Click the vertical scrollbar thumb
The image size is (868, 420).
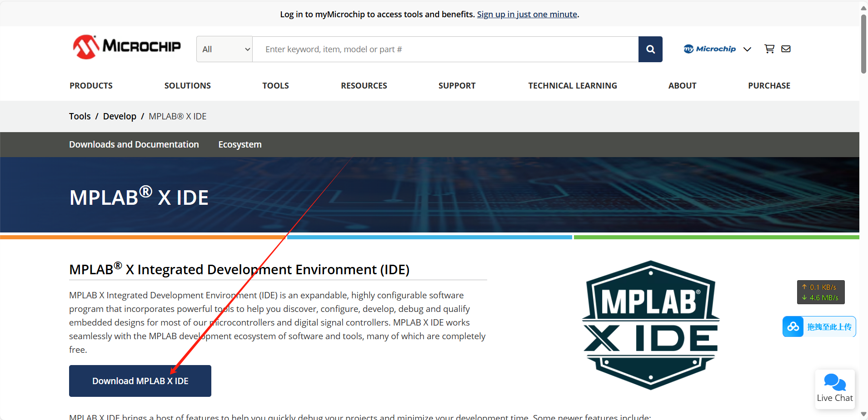863,44
